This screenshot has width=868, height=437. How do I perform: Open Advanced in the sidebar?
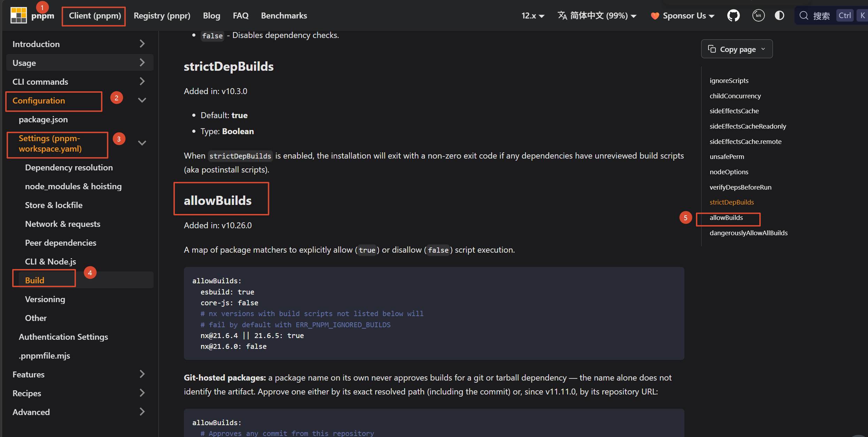pyautogui.click(x=31, y=412)
